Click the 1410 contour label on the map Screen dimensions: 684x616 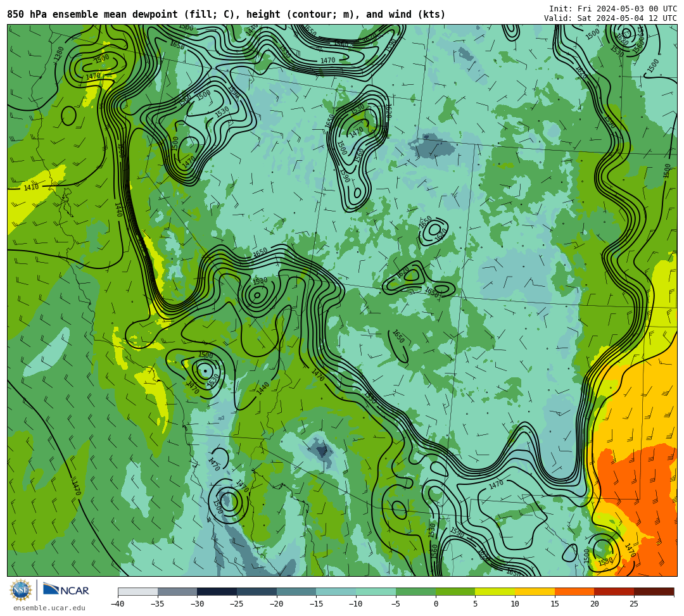coord(31,187)
